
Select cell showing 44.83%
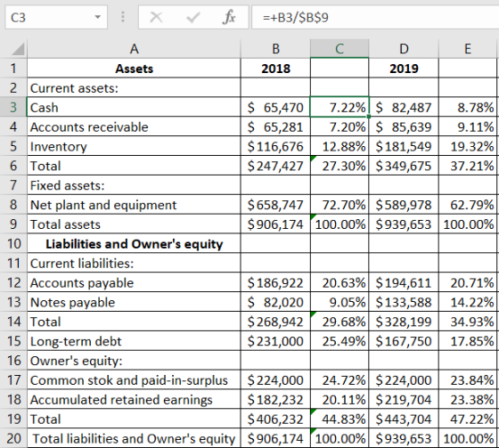[x=339, y=419]
